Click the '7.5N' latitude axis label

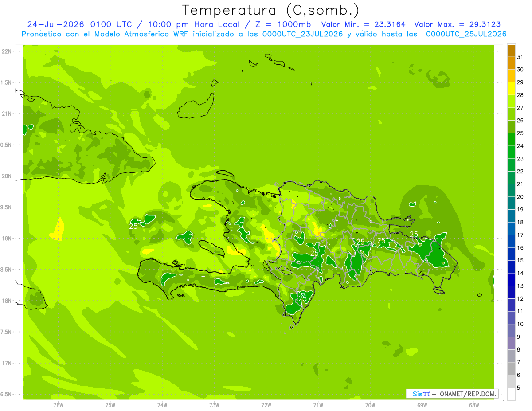click(x=7, y=332)
